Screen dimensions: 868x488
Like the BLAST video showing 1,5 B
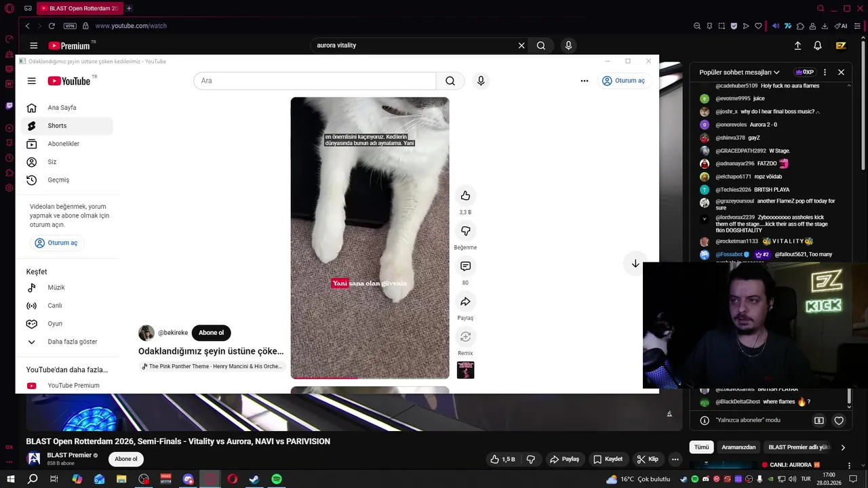[502, 459]
